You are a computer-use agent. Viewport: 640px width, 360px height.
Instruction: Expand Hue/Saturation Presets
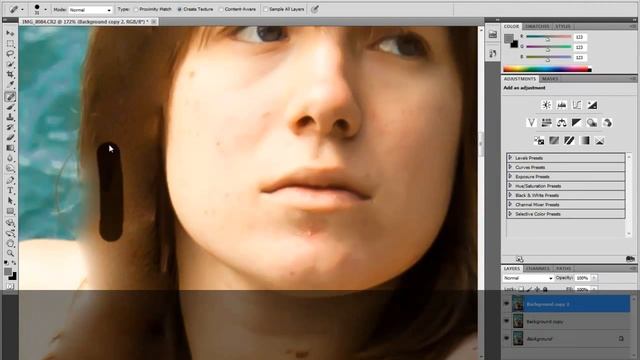point(510,186)
